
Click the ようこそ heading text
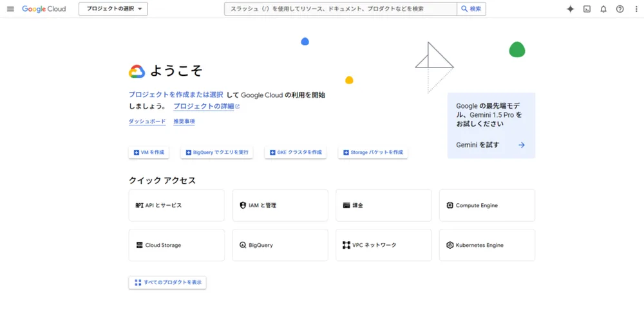click(x=176, y=71)
